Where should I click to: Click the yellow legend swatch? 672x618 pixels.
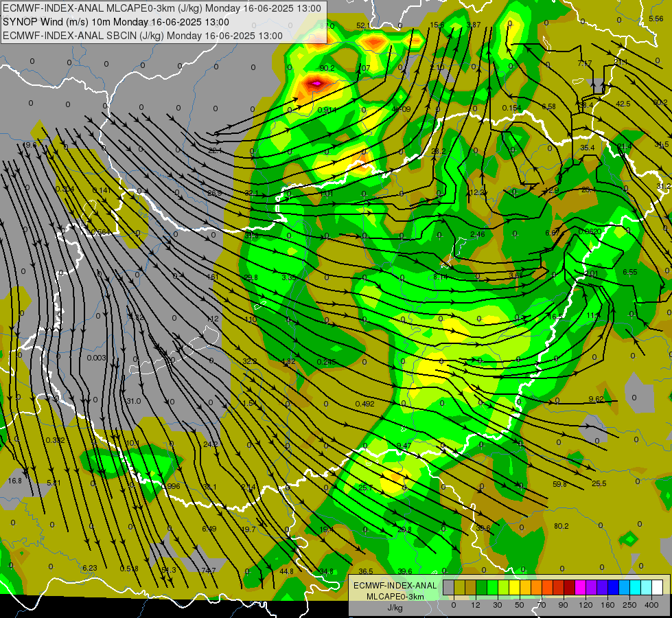pos(515,587)
